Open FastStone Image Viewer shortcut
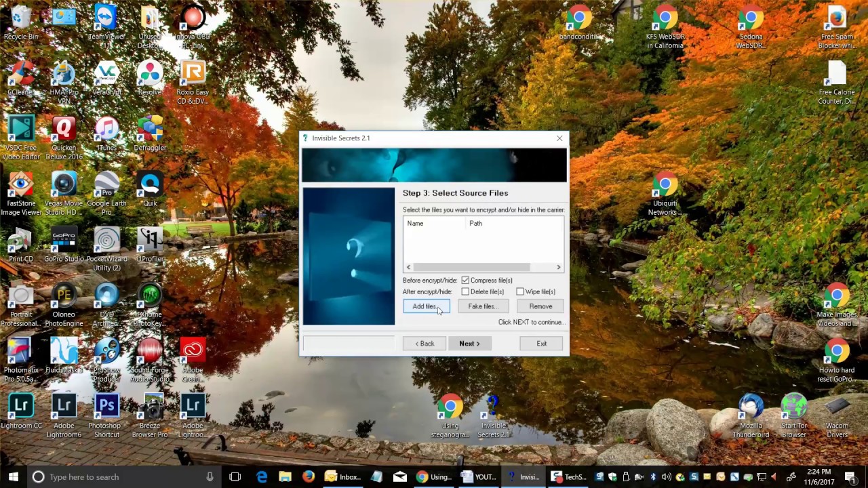The height and width of the screenshot is (488, 868). pyautogui.click(x=21, y=194)
